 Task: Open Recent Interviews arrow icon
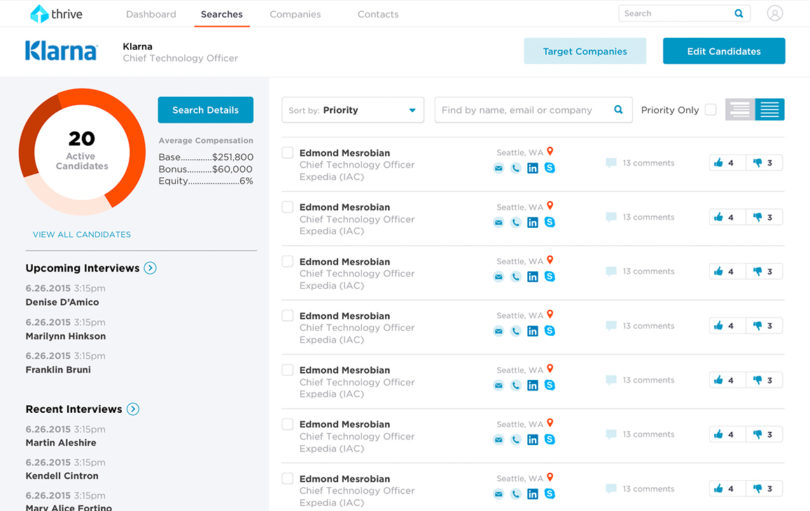click(133, 409)
